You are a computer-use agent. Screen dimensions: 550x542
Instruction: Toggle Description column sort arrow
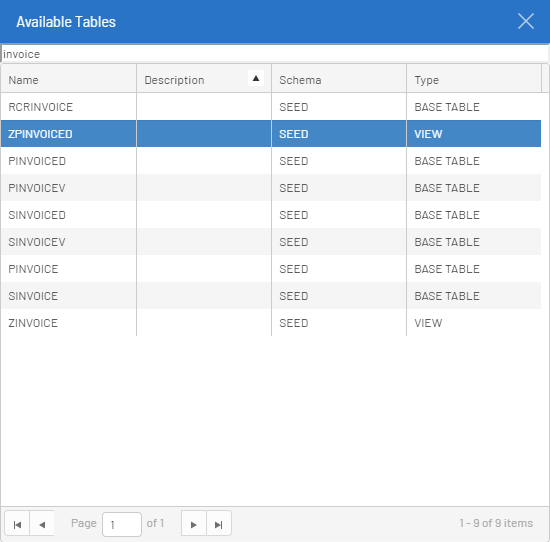256,79
